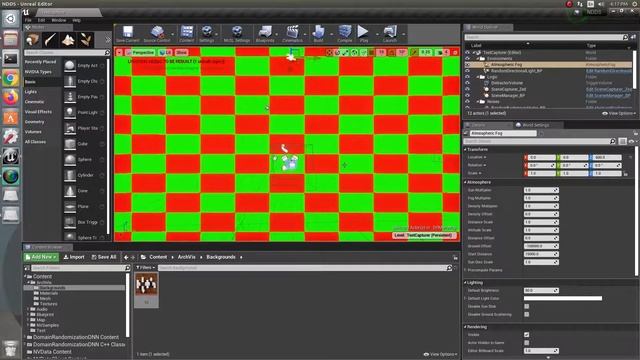The width and height of the screenshot is (640, 360).
Task: Click the Compile toolbar icon
Action: coord(344,34)
